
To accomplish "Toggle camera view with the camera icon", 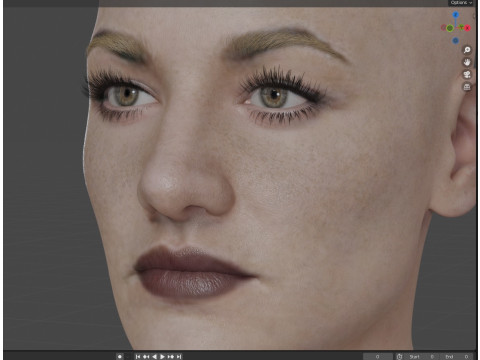I will 467,75.
